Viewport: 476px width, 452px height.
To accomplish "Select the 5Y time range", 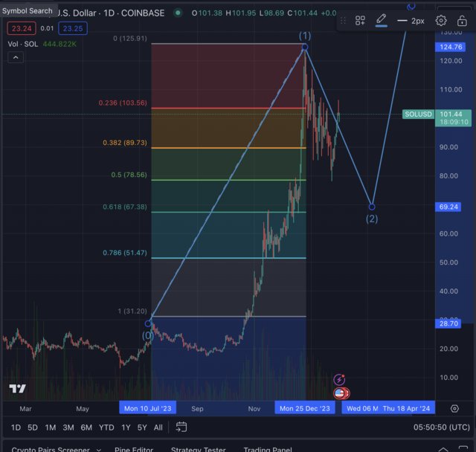I will (142, 427).
